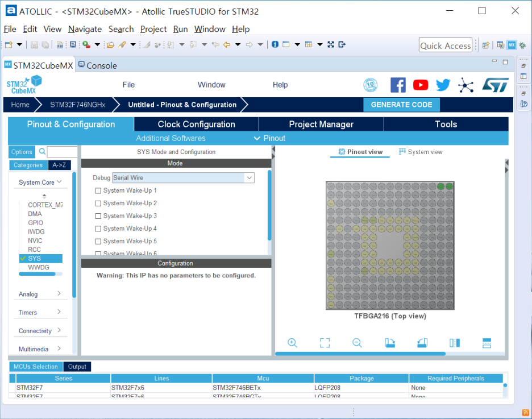This screenshot has width=532, height=419.
Task: Expand the Timers category
Action: pos(59,312)
